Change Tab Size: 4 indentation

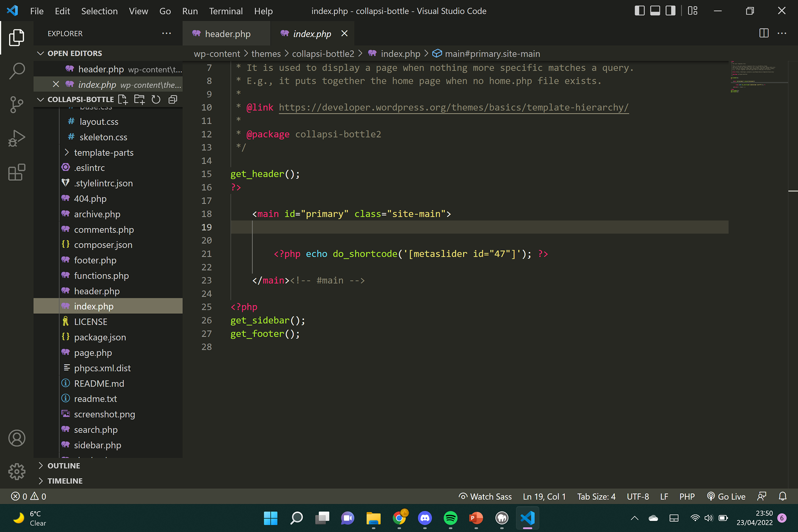pyautogui.click(x=596, y=496)
